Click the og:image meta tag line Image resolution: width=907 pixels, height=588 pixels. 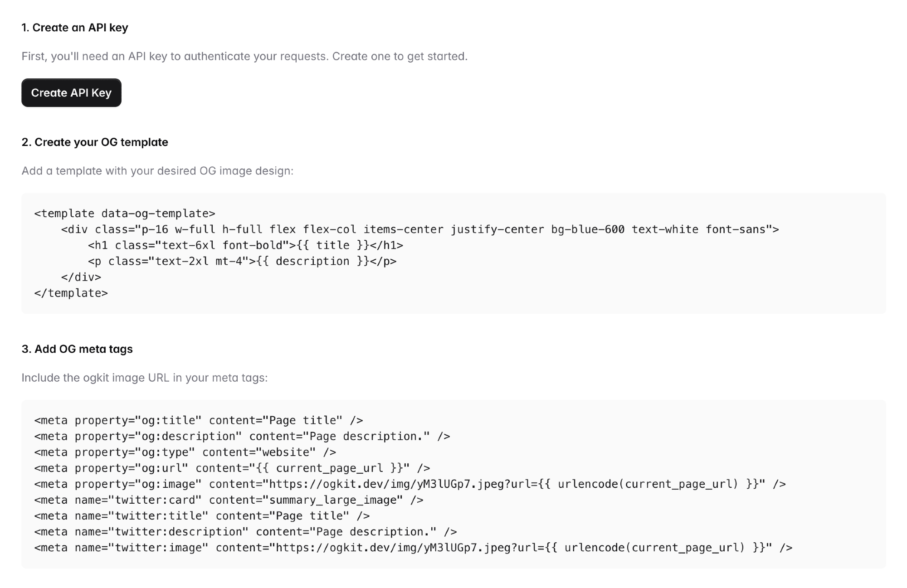410,484
